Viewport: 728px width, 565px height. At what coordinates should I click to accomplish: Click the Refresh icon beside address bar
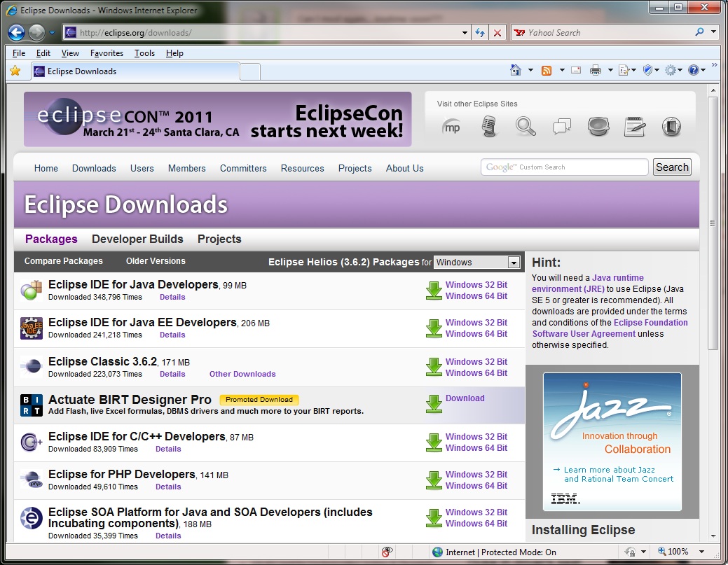(x=480, y=32)
